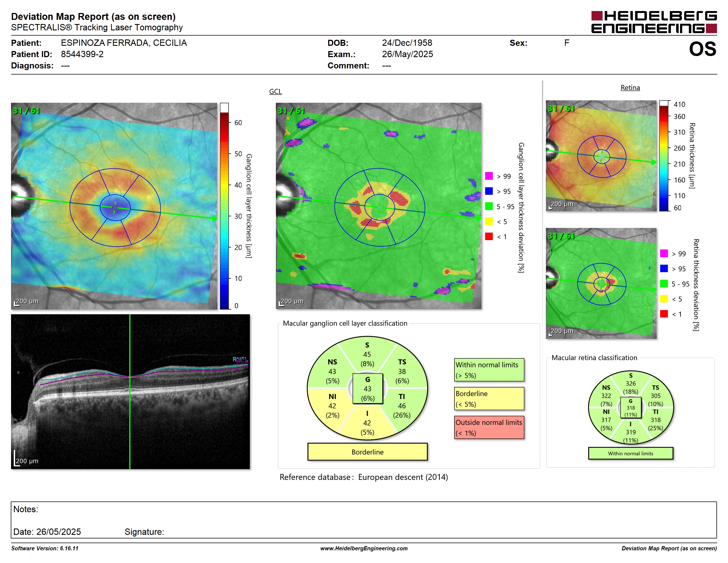Click the OCT B-scan cross-section image
Viewport: 728px width, 563px height.
click(x=130, y=392)
